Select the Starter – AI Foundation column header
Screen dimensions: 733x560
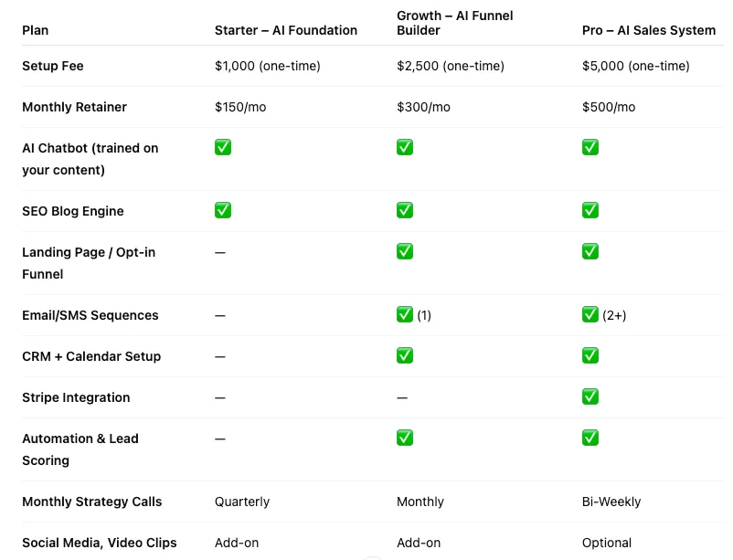coord(286,30)
